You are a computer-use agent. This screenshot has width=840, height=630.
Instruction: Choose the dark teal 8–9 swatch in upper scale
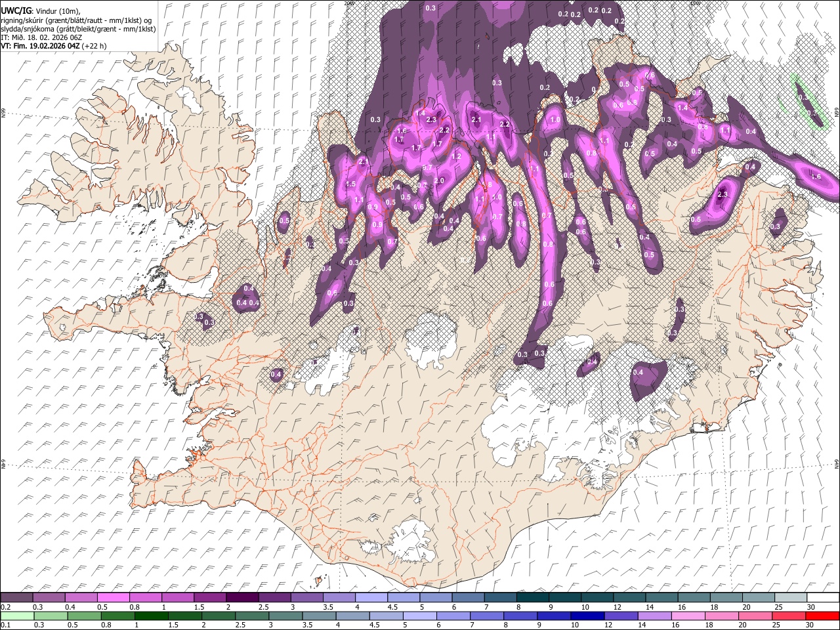(x=532, y=598)
